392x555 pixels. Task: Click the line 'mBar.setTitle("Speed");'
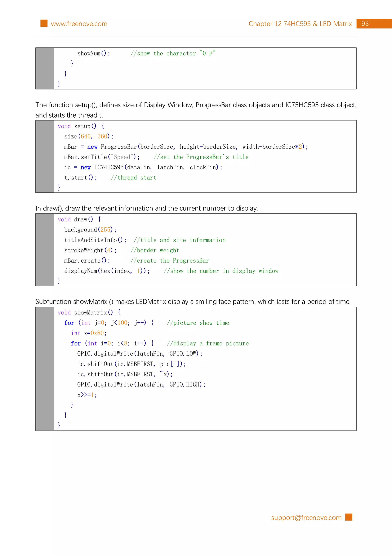coord(102,157)
